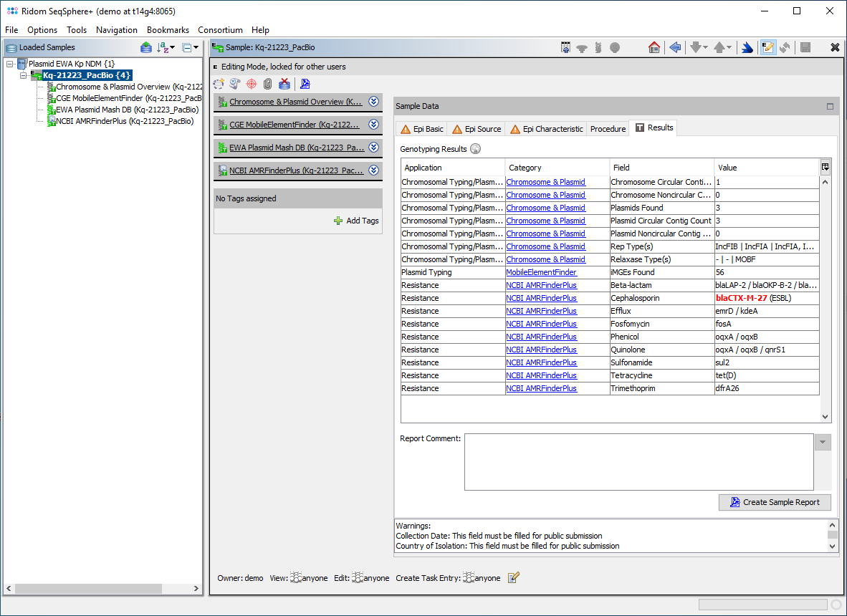Image resolution: width=847 pixels, height=616 pixels.
Task: Click the Home icon in sample toolbar
Action: coord(654,47)
